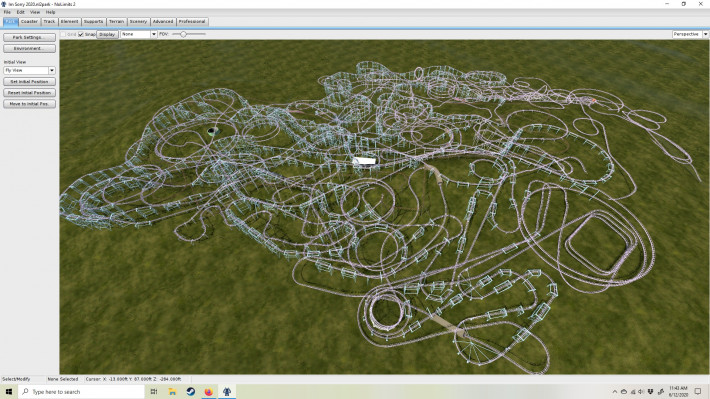The height and width of the screenshot is (399, 710).
Task: Switch to the Coaster tab
Action: coord(29,21)
